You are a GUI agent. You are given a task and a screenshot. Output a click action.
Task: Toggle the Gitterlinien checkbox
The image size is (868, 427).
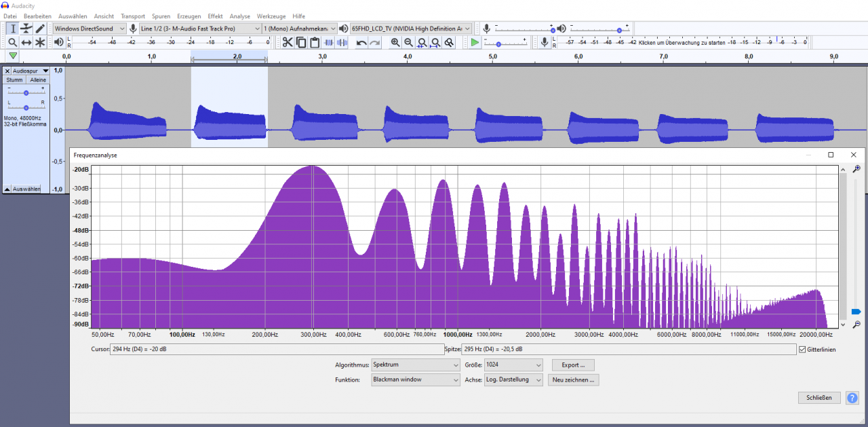click(x=803, y=350)
